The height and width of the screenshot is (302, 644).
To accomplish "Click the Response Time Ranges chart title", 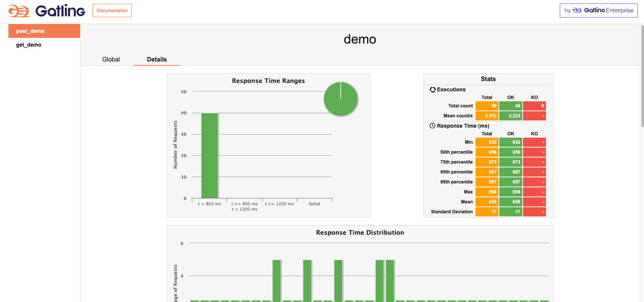I will pos(268,81).
